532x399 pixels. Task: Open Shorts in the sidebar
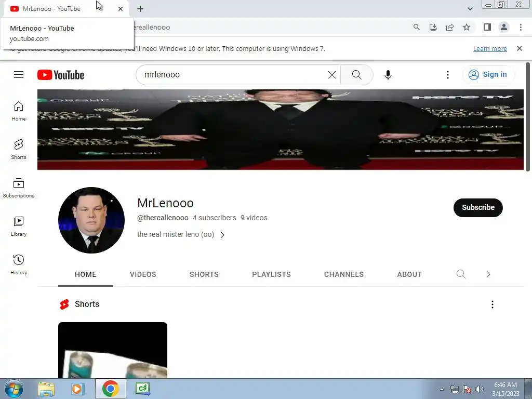19,150
